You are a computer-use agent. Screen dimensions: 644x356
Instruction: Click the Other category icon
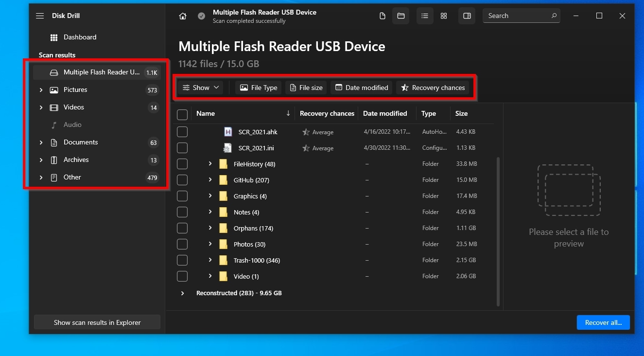pos(54,178)
